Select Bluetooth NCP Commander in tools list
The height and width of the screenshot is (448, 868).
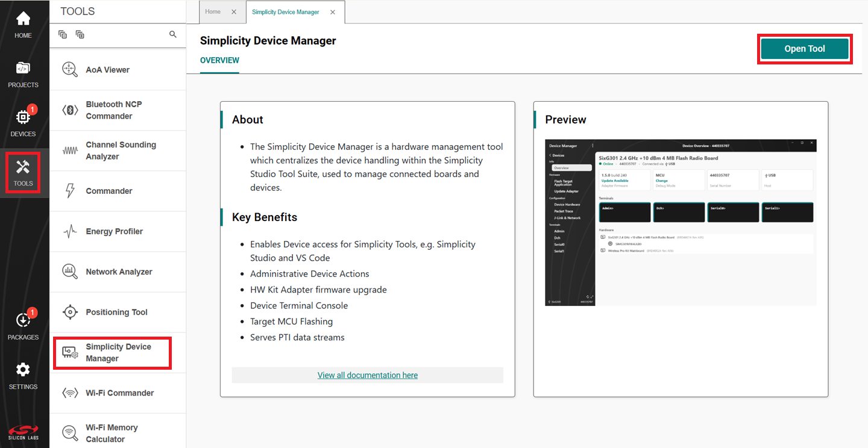pos(113,110)
